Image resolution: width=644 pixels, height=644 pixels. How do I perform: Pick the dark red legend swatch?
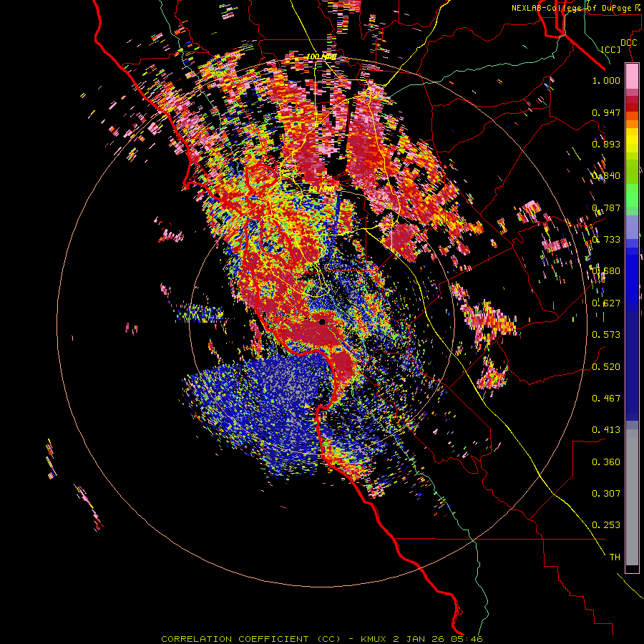point(632,107)
